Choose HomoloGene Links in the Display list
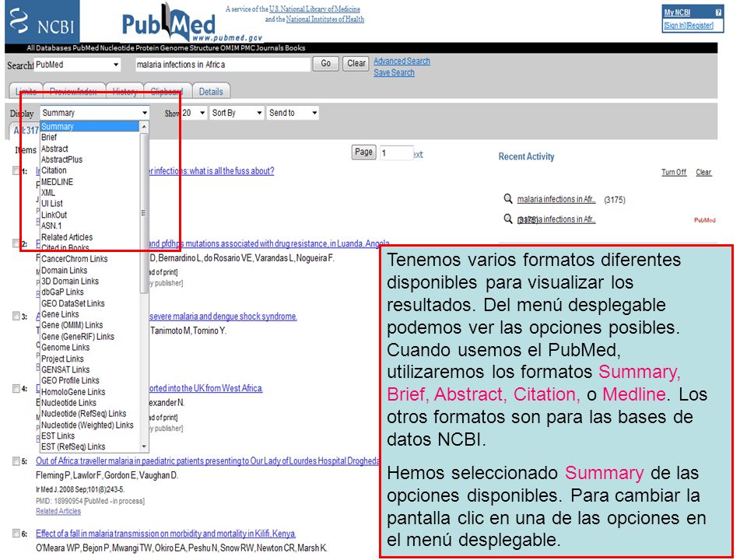The image size is (747, 560). click(89, 392)
